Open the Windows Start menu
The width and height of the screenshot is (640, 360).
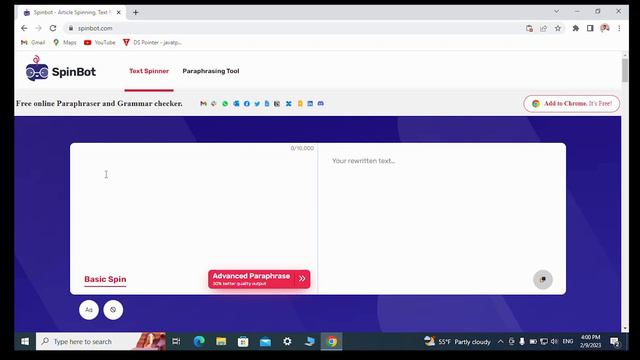tap(25, 341)
